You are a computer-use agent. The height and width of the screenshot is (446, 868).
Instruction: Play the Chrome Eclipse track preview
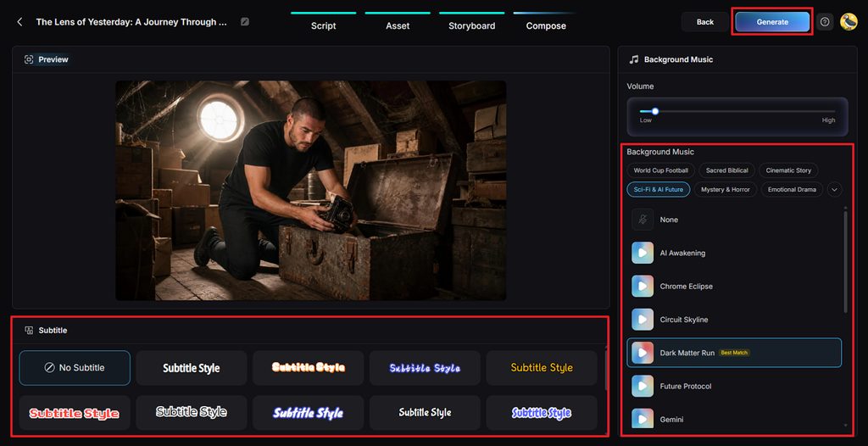[643, 287]
